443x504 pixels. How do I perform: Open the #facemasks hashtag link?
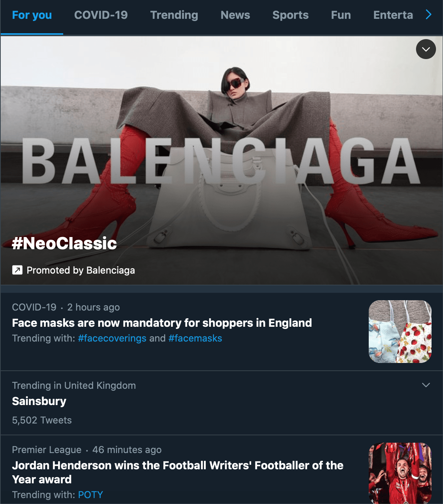coord(195,338)
